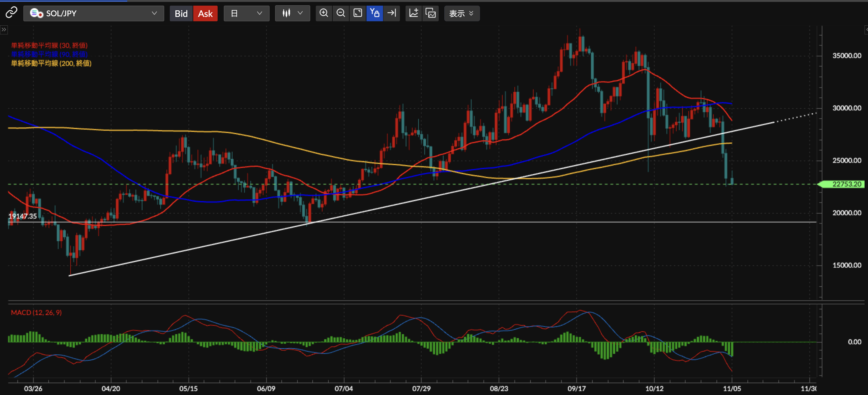This screenshot has height=395, width=868.
Task: Click the MACD (12, 26, 9) indicator label
Action: pyautogui.click(x=36, y=312)
